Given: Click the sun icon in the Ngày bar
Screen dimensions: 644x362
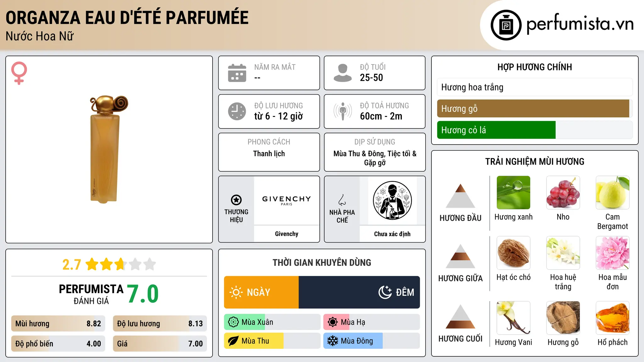Looking at the screenshot, I should point(236,292).
